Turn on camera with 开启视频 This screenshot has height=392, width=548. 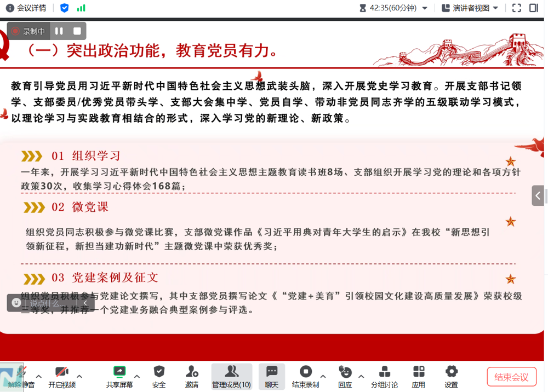coord(61,377)
